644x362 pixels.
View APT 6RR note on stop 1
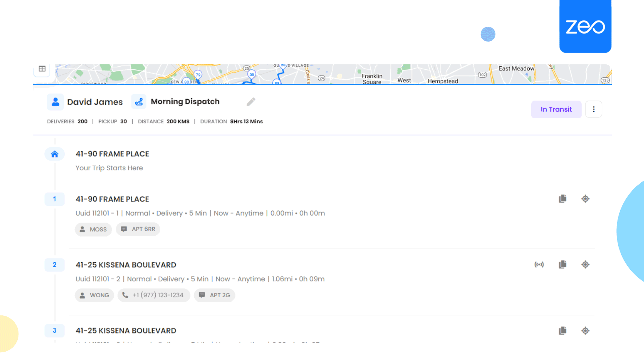click(138, 229)
